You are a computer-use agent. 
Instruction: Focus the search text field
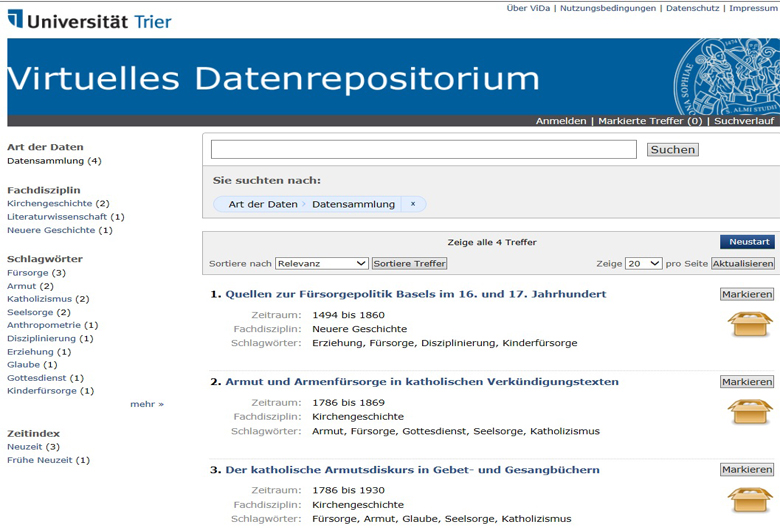pos(424,149)
